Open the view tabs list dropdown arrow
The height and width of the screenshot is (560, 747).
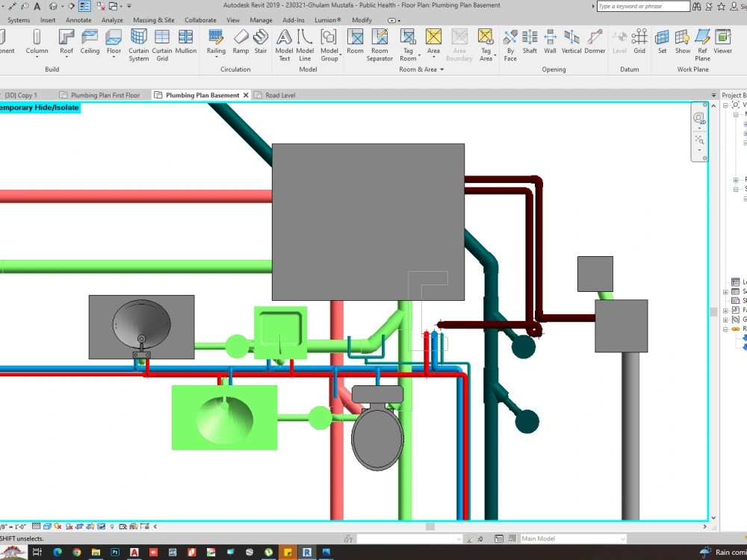tap(713, 96)
